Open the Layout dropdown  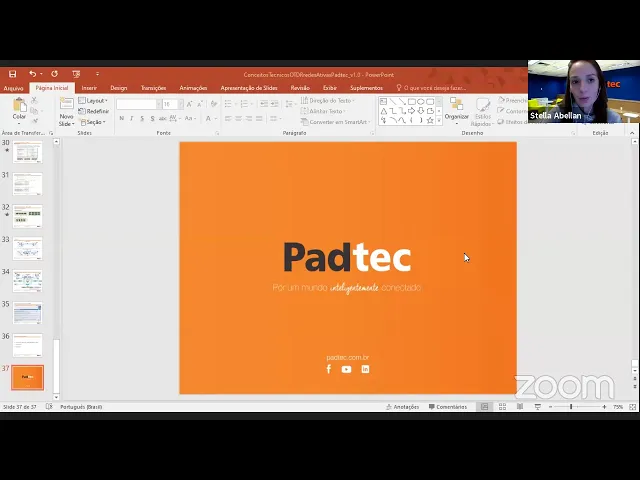click(93, 101)
